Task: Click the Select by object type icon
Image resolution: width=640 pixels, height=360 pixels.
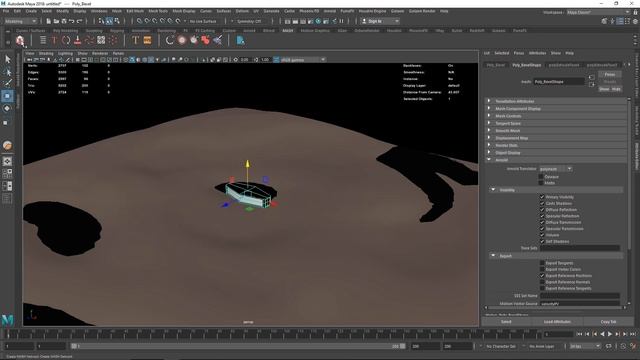Action: 109,21
